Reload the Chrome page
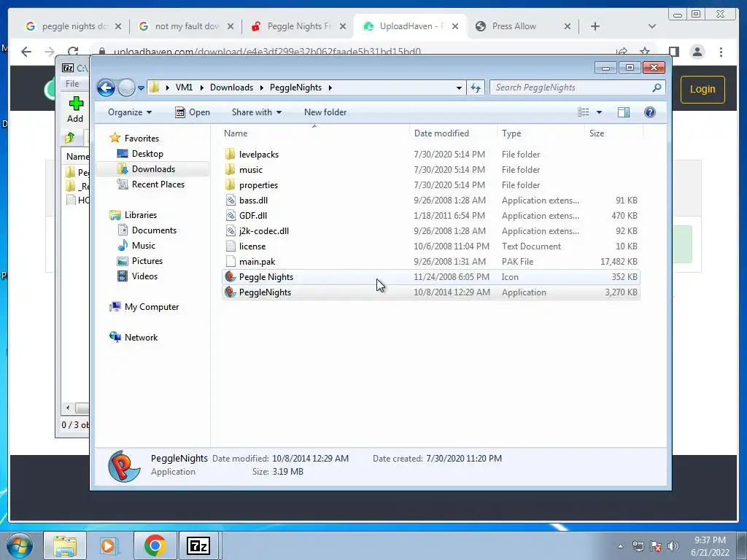 coord(72,52)
